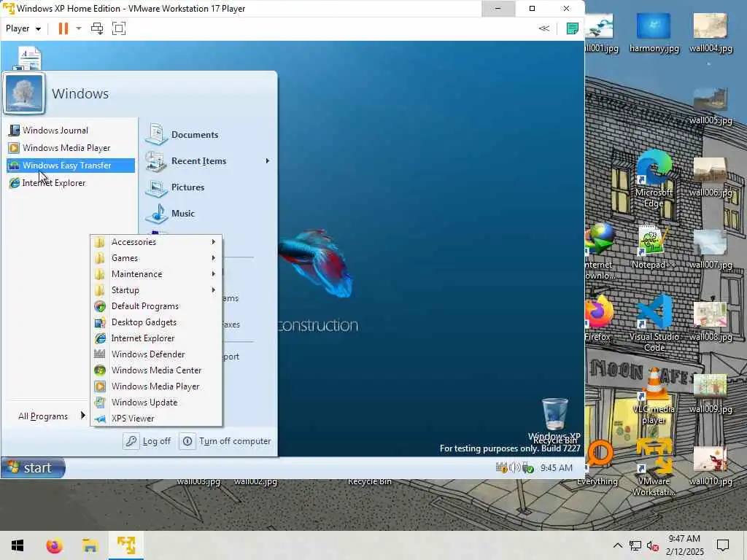Click VMware Player taskbar button

126,545
